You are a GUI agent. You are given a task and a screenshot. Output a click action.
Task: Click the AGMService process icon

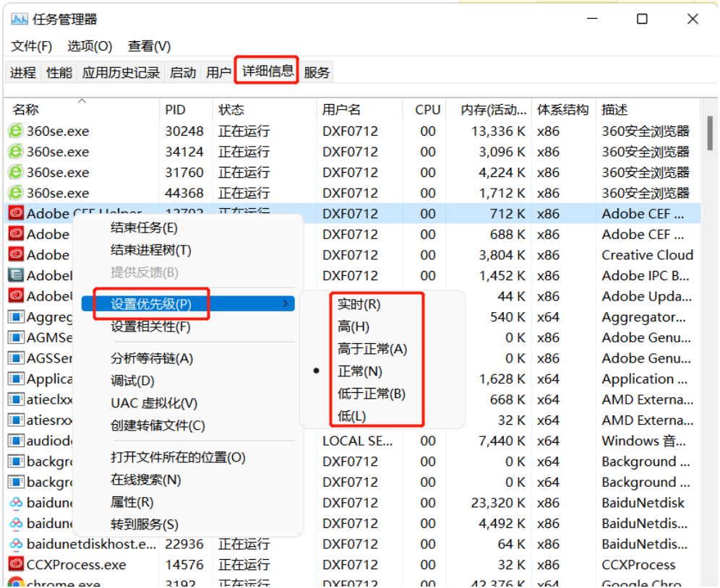(16, 337)
